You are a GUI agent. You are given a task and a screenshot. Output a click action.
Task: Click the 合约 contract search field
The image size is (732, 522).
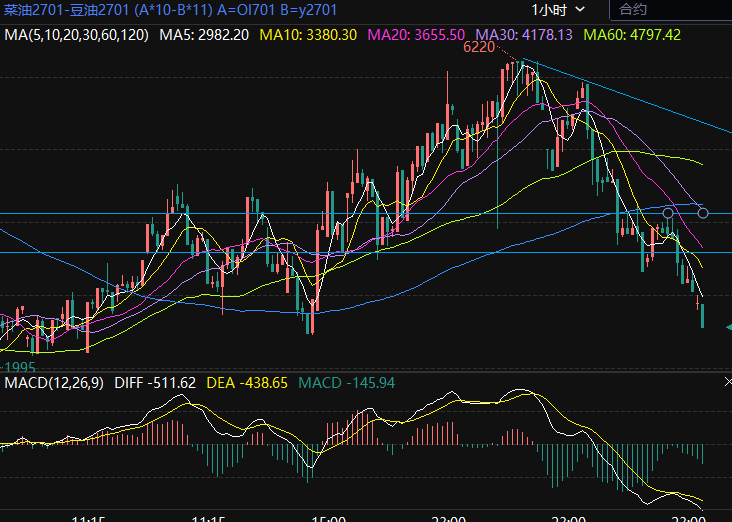point(671,10)
